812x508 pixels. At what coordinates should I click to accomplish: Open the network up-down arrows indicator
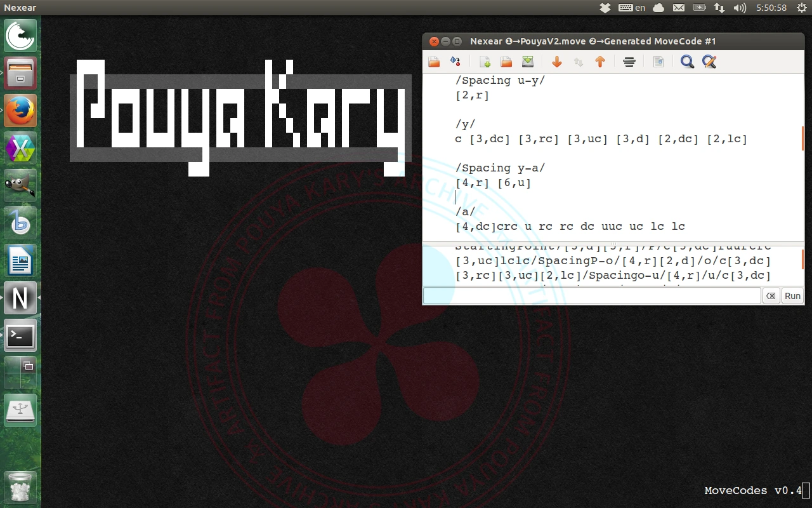[719, 8]
